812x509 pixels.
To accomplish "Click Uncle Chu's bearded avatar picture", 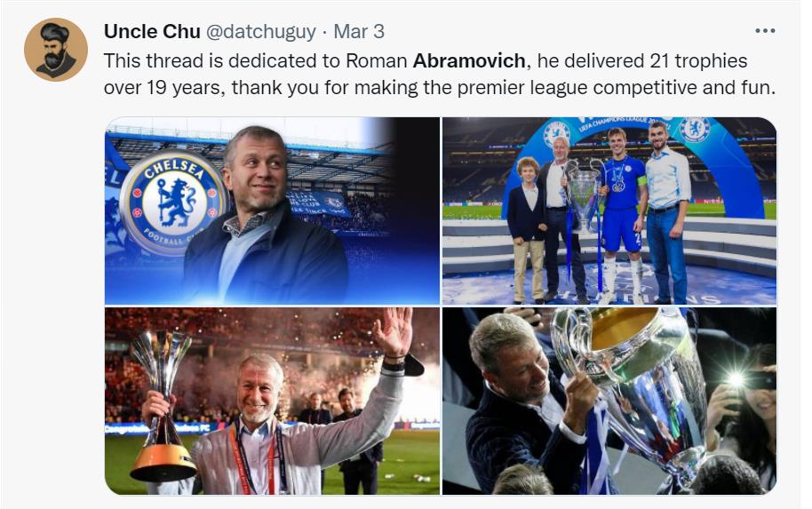I will 56,50.
